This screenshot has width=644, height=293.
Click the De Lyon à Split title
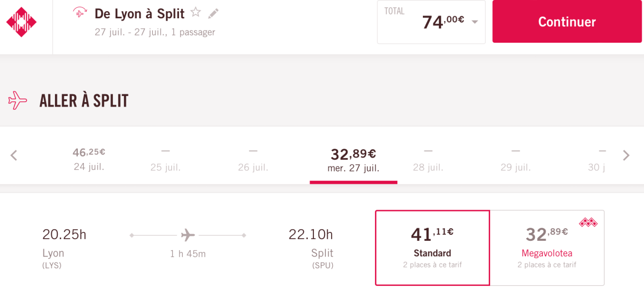(x=139, y=13)
